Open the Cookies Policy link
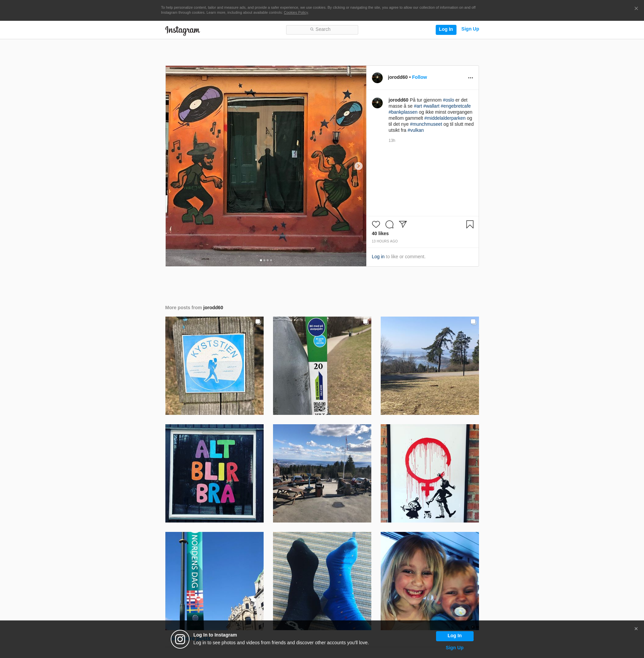The image size is (644, 658). [x=296, y=12]
